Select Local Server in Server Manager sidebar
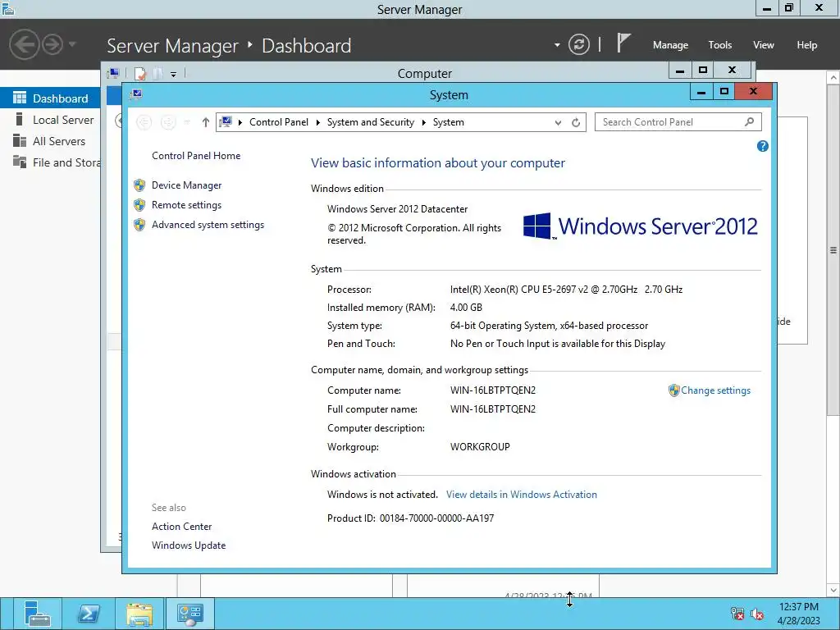Screen dimensions: 840x630 click(x=50, y=120)
